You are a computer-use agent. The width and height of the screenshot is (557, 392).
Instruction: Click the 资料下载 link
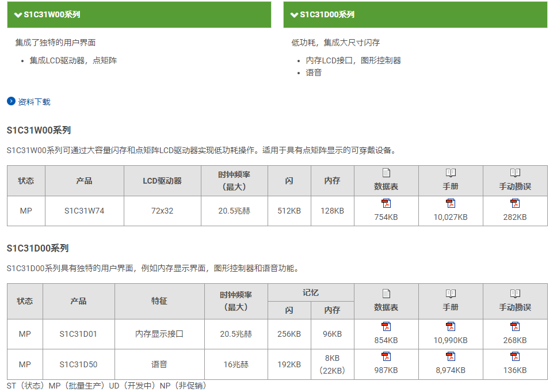(x=34, y=102)
